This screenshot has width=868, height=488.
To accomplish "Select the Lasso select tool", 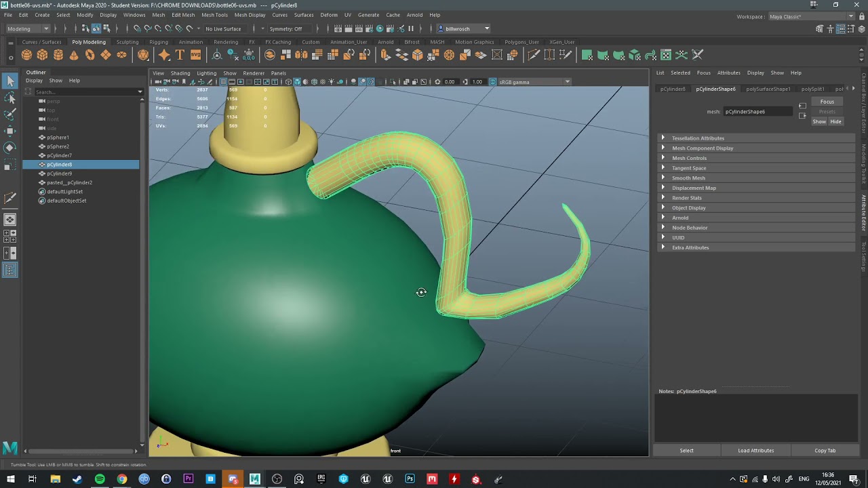I will click(10, 98).
